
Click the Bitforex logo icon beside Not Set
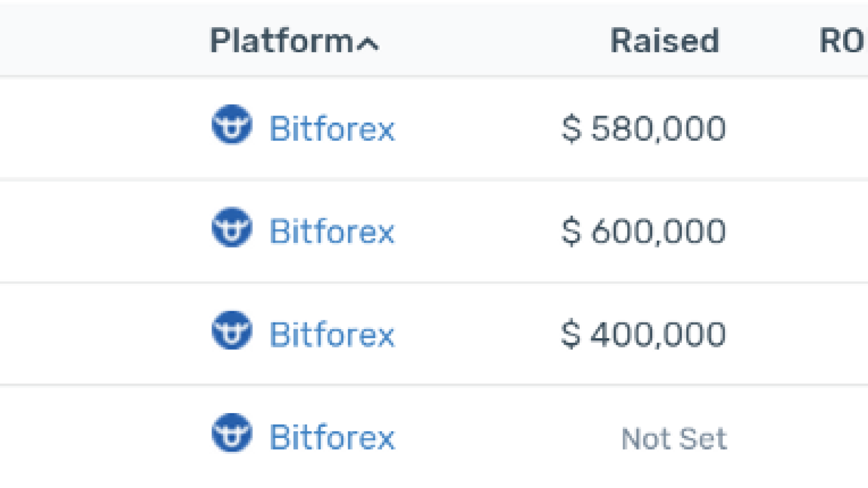point(232,433)
